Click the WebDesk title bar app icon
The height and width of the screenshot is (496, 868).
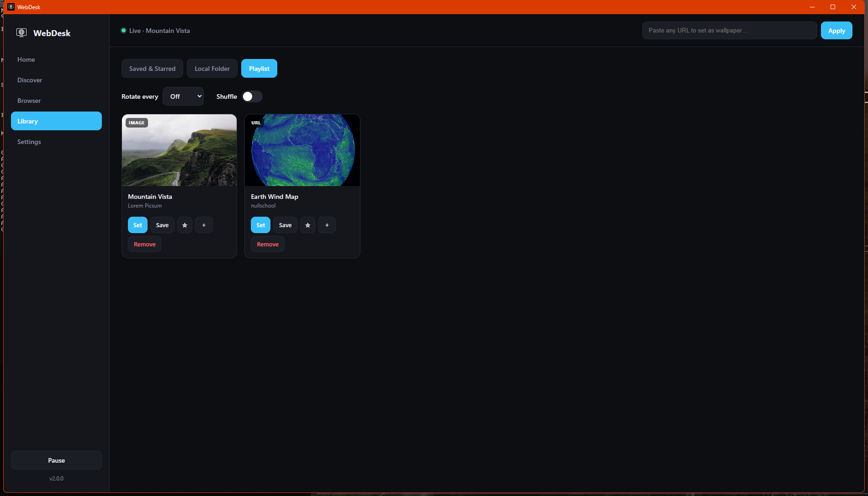11,7
